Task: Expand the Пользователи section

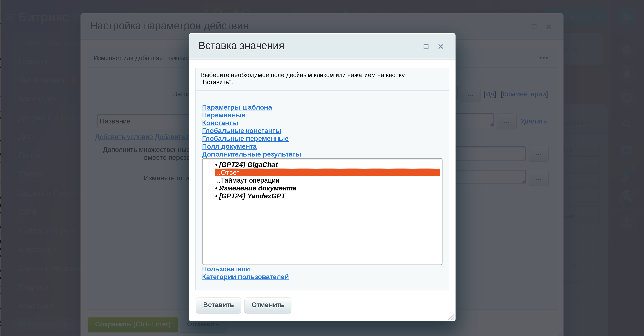Action: (x=226, y=269)
